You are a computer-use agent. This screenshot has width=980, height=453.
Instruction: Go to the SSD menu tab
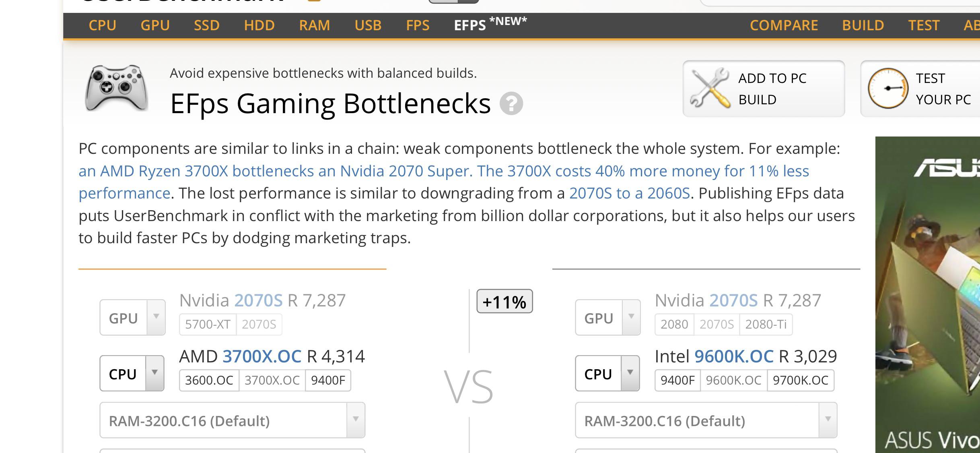point(206,25)
